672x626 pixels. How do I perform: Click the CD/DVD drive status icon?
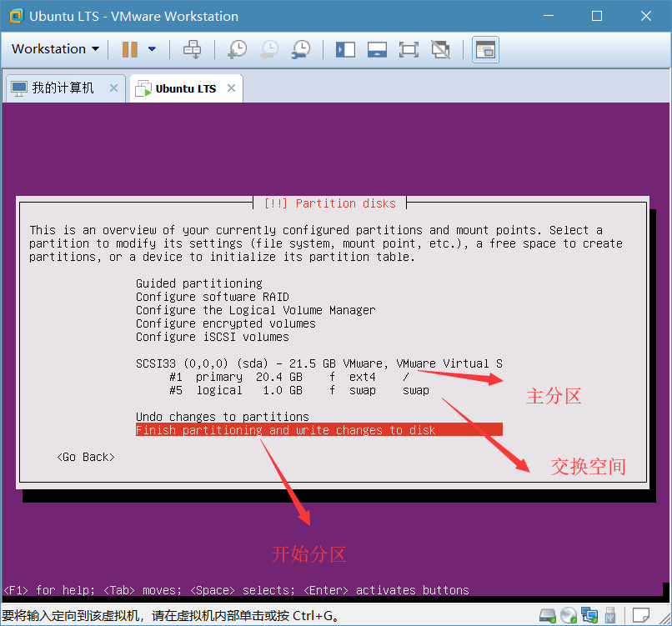pos(569,616)
